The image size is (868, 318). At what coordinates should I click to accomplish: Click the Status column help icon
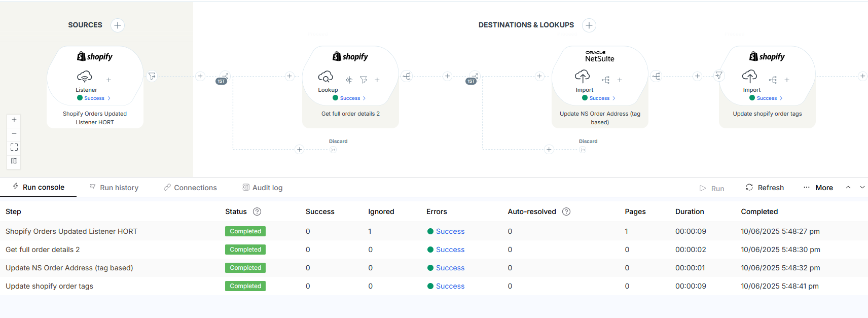(x=257, y=211)
